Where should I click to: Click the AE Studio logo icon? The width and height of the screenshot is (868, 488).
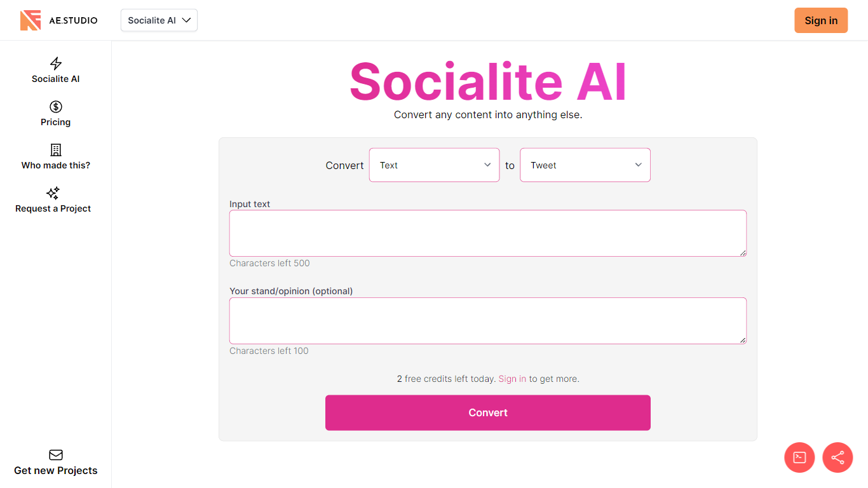[x=31, y=20]
